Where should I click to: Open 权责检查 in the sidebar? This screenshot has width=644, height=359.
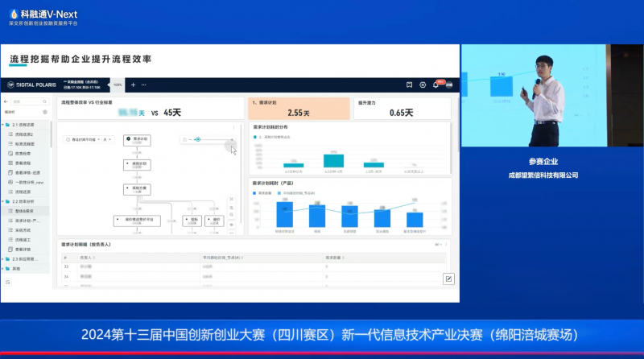[x=23, y=154]
